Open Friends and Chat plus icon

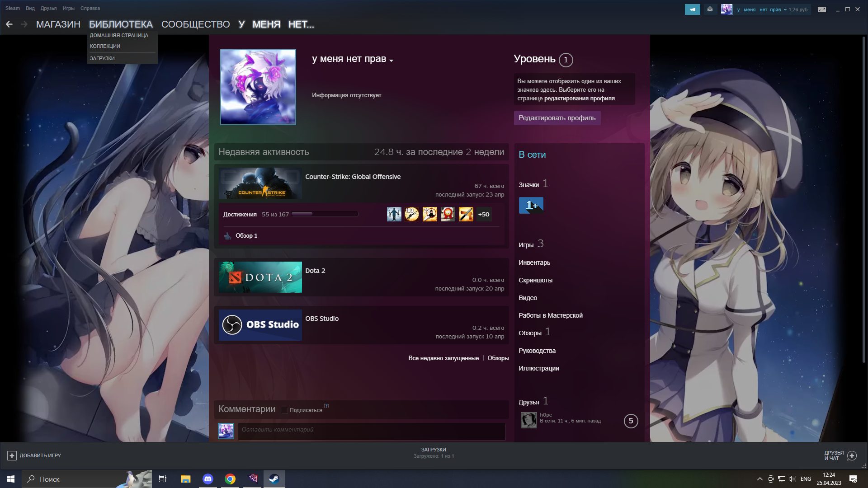[x=852, y=455]
